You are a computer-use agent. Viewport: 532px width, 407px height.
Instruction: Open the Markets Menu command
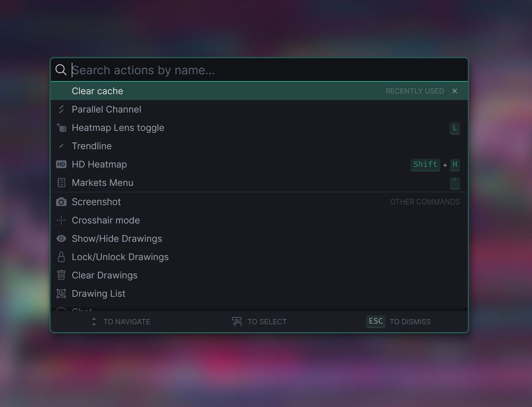[259, 182]
